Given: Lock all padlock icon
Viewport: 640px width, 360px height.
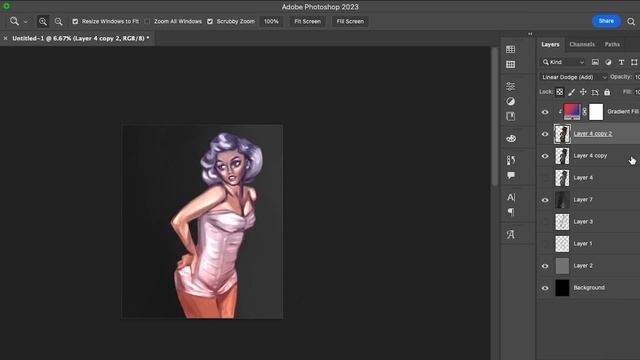Looking at the screenshot, I should click(607, 92).
